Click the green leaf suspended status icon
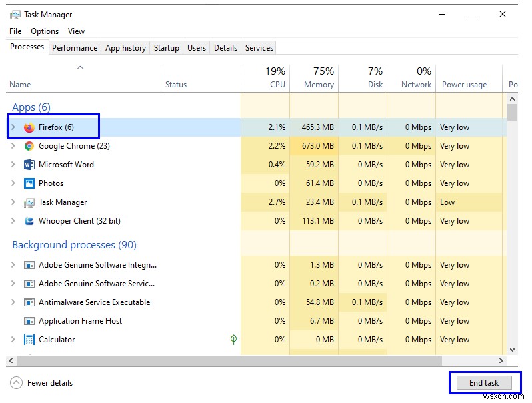This screenshot has width=532, height=403. pyautogui.click(x=233, y=339)
